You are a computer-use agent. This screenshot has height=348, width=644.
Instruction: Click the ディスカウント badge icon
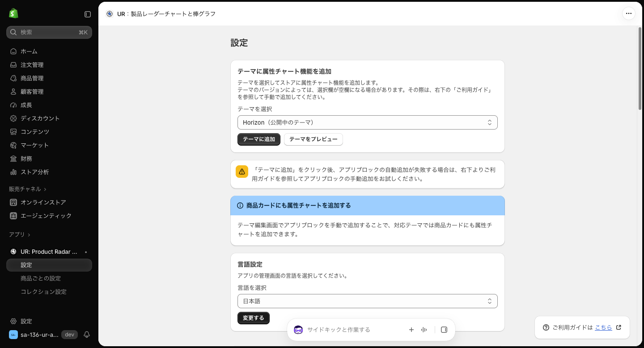[x=13, y=118]
